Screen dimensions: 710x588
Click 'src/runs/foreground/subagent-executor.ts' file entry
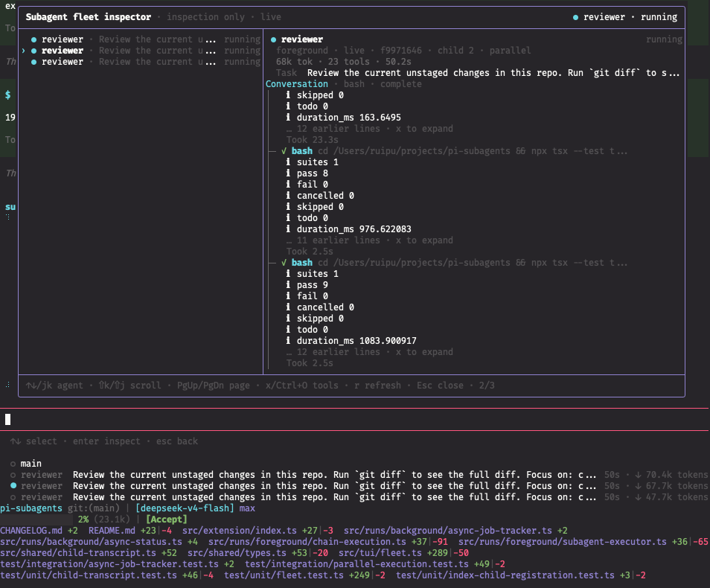point(563,542)
